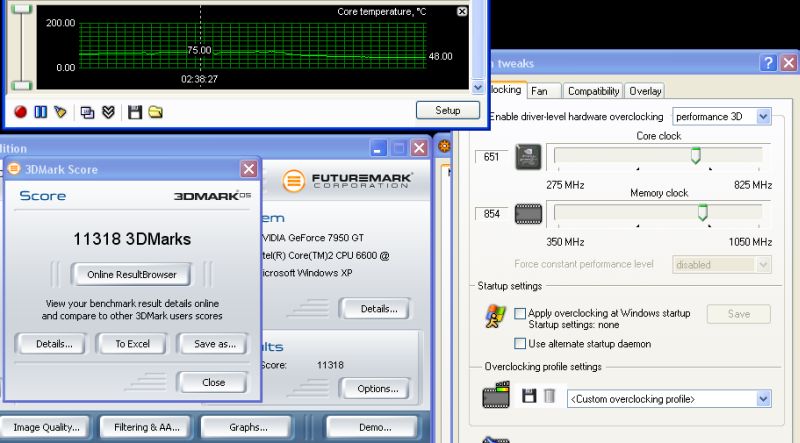Viewport: 800px width, 443px height.
Task: Switch to the Overlay tab
Action: (644, 91)
